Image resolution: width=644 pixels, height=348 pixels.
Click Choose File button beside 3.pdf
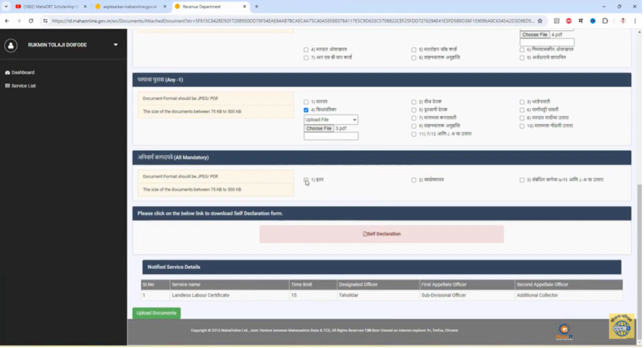(319, 129)
